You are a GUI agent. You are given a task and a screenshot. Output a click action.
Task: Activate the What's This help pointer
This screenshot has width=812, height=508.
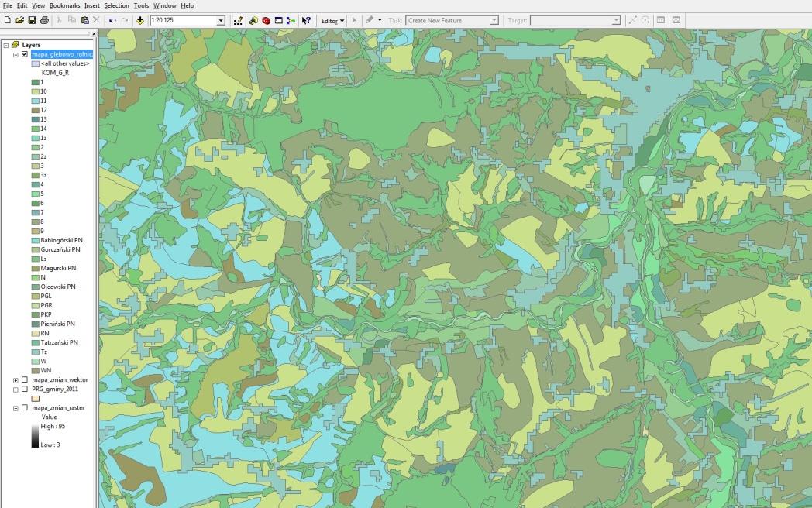tap(306, 20)
